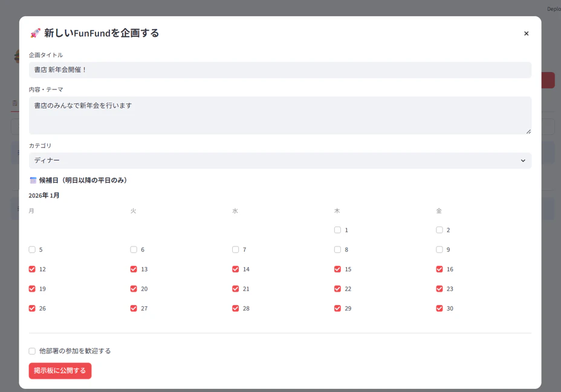Close the new FunFund planning dialog
Screen dimensions: 561x392
point(526,33)
